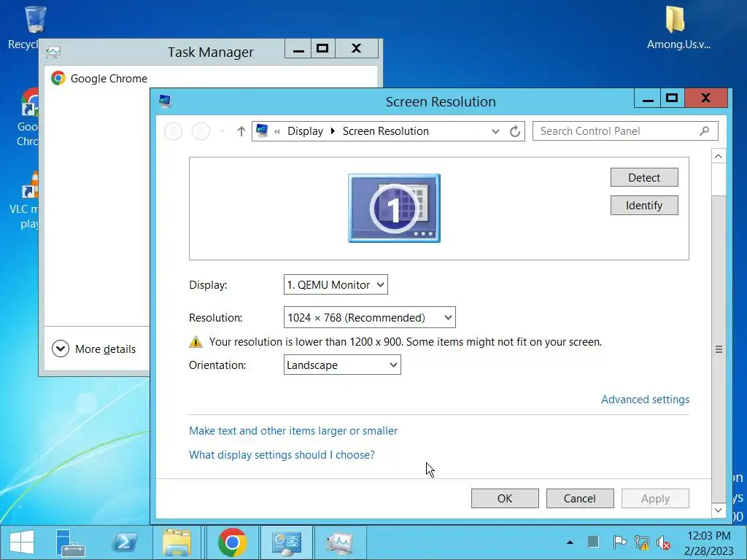Open Make text and other items larger link

[293, 431]
